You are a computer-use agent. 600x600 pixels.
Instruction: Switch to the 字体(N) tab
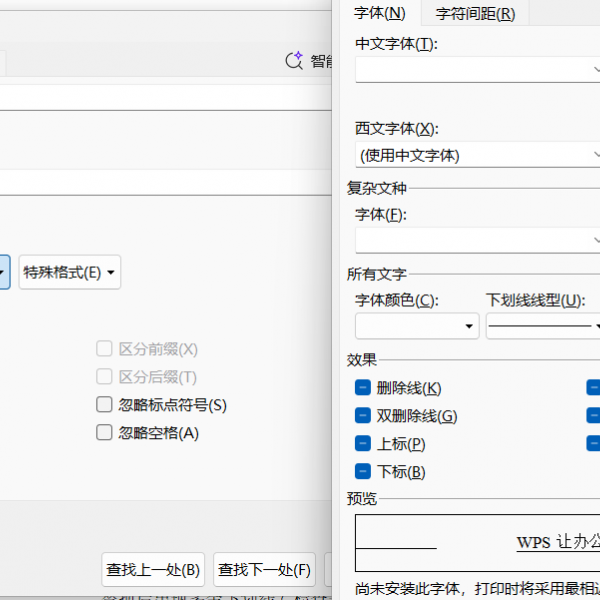point(379,13)
